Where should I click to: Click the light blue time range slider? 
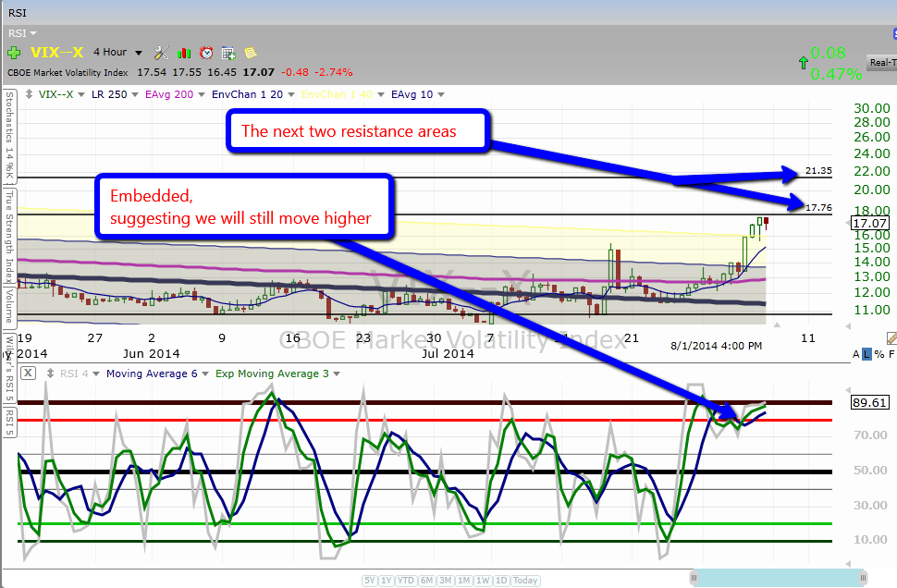pos(775,576)
